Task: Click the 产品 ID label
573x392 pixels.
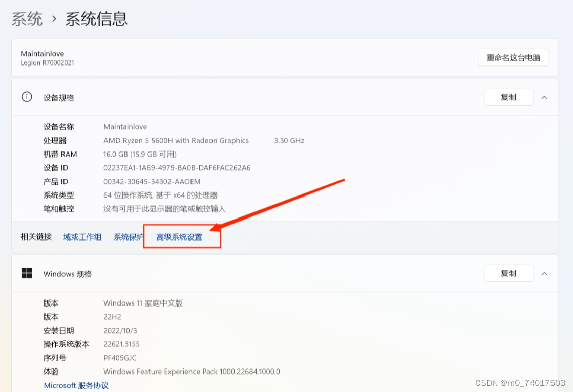Action: click(x=55, y=182)
